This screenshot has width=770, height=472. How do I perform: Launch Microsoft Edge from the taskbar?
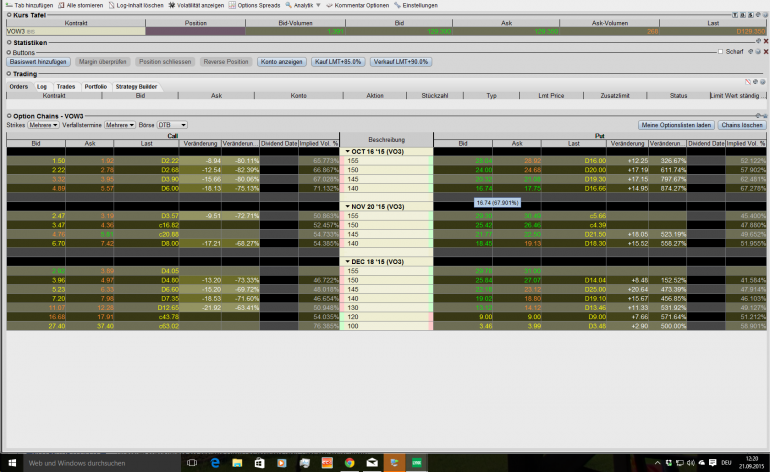[215, 463]
